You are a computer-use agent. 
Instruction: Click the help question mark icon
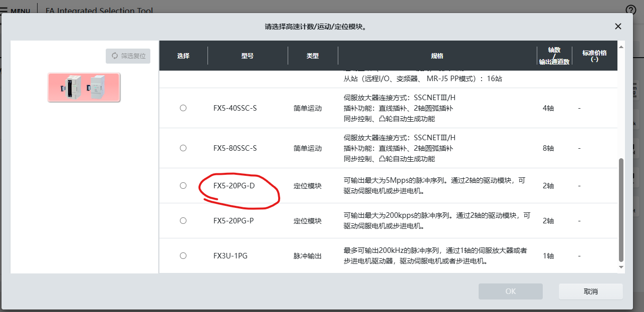[x=630, y=10]
